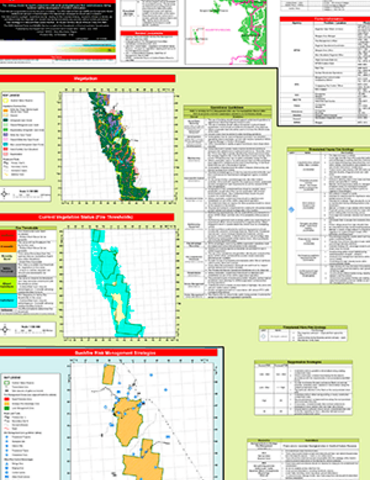Viewport: 370px width, 480px height.
Task: Click the compass rose beside the Vegetation map scale
Action: (5, 194)
